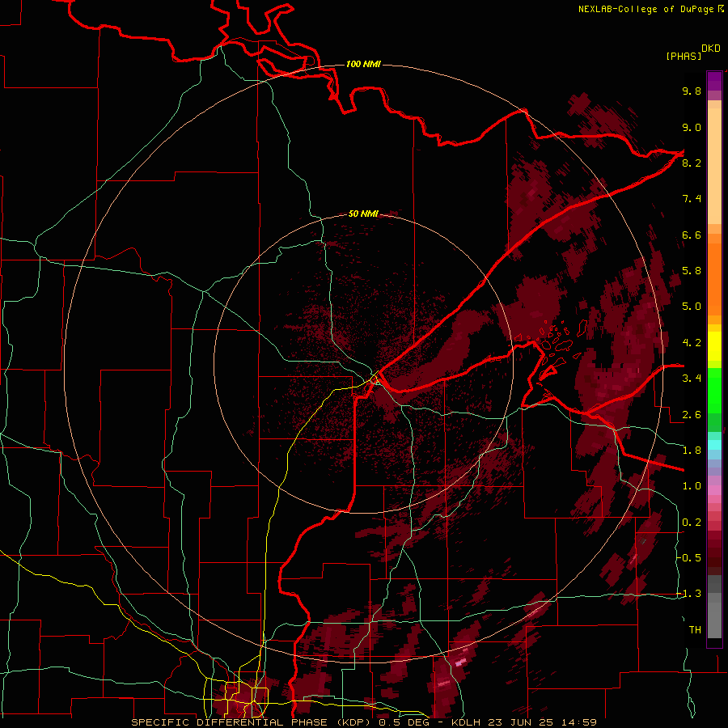Click the 9.8 value on the color scale

pos(692,91)
